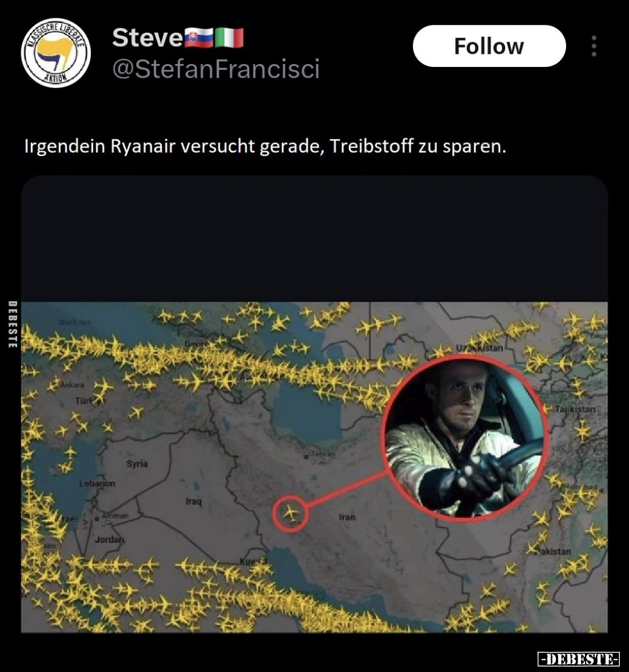Click the Iraq label on the map

click(194, 501)
